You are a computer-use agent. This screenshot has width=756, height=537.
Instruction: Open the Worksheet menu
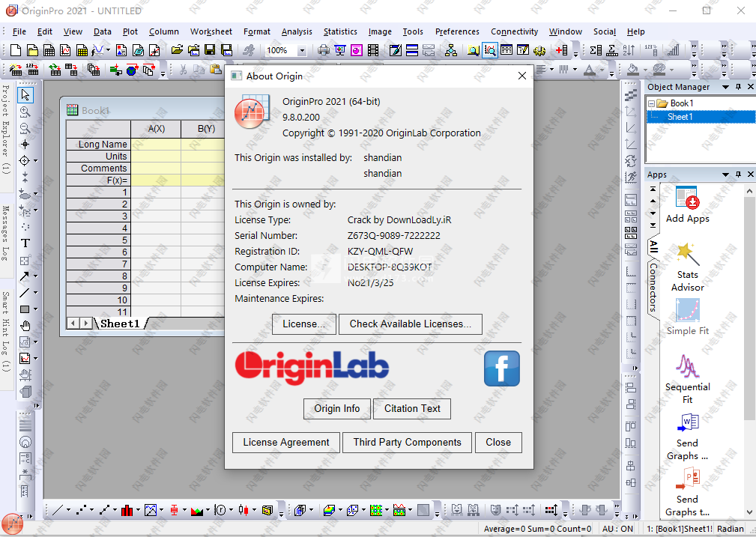click(x=211, y=31)
